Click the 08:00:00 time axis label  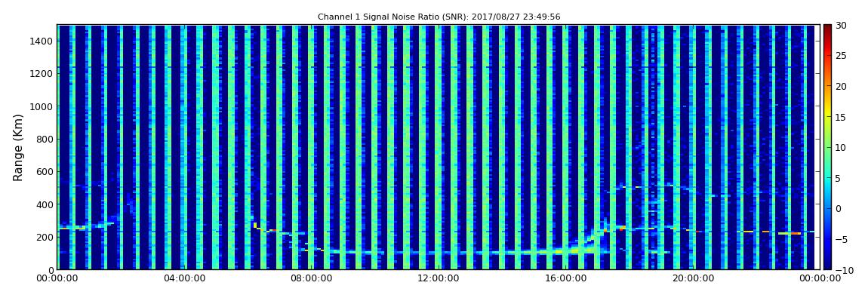pos(311,278)
